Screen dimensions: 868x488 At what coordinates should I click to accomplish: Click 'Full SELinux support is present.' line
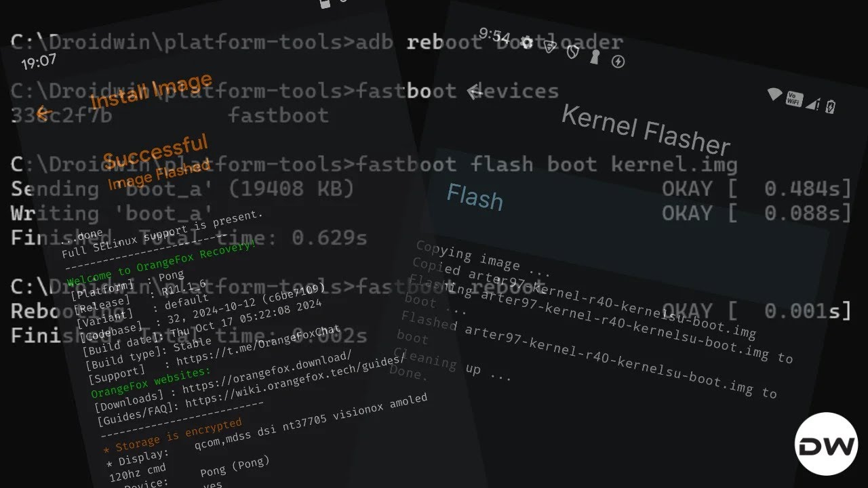pos(161,235)
